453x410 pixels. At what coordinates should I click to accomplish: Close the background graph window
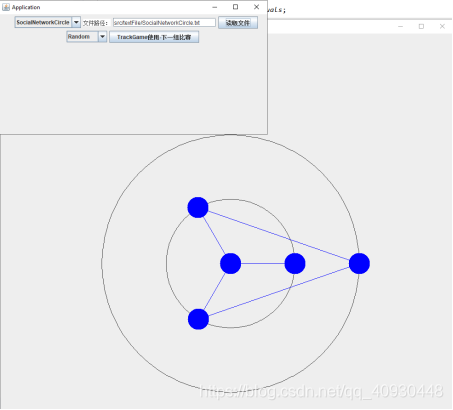pos(442,26)
